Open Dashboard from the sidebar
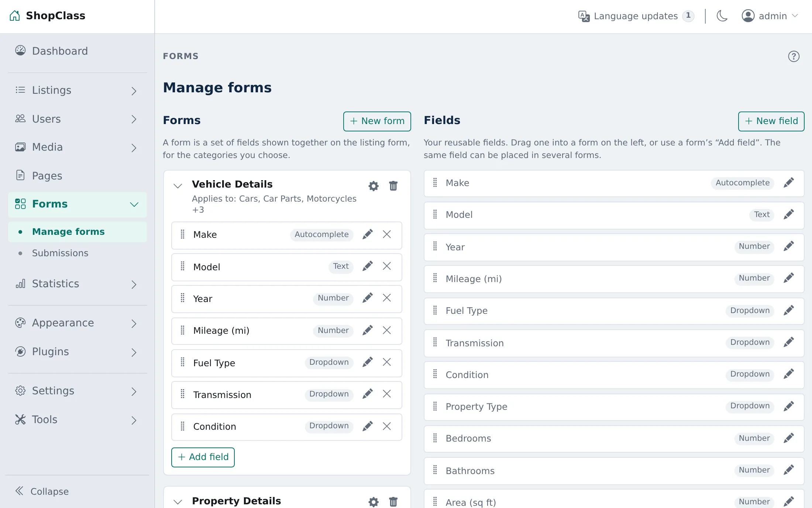The image size is (812, 508). (x=78, y=51)
